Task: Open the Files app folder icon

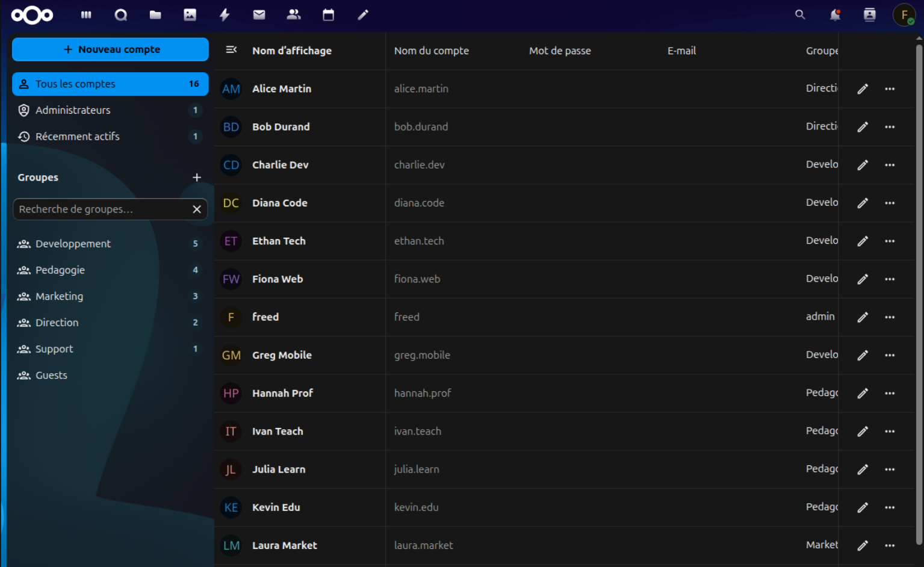Action: [155, 15]
